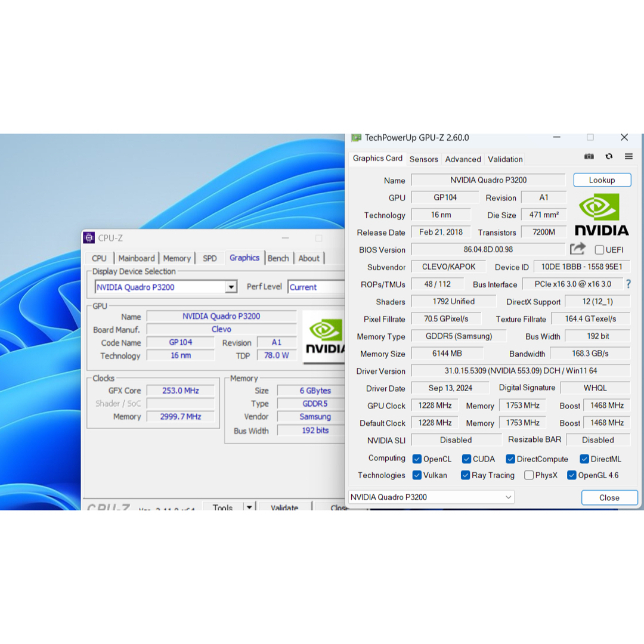Click the GPU-Z title bar app icon
Screen dimensions: 644x644
coord(356,138)
